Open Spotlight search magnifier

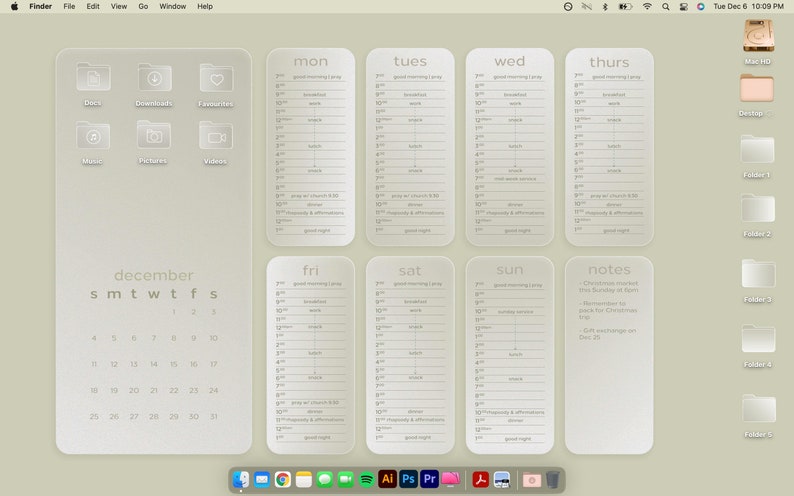[666, 7]
